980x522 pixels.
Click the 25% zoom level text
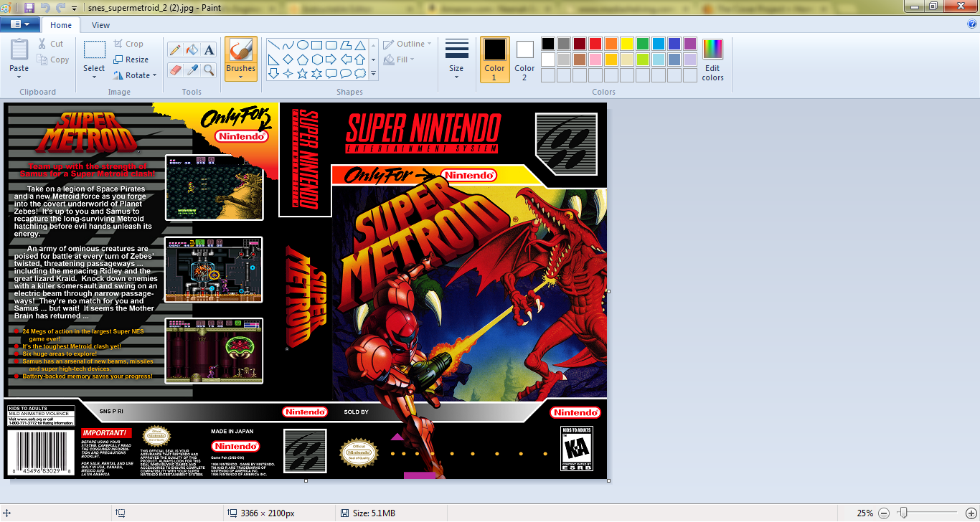(864, 513)
